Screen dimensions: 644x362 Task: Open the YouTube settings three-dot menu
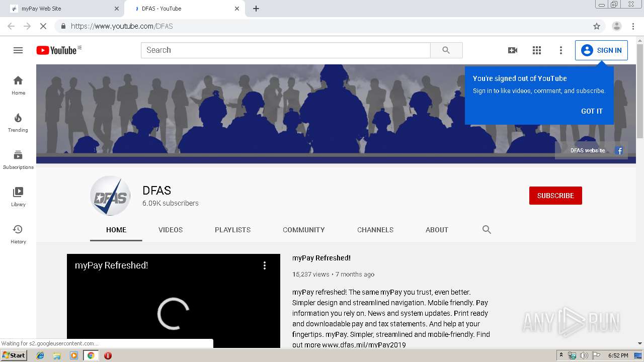click(x=561, y=50)
